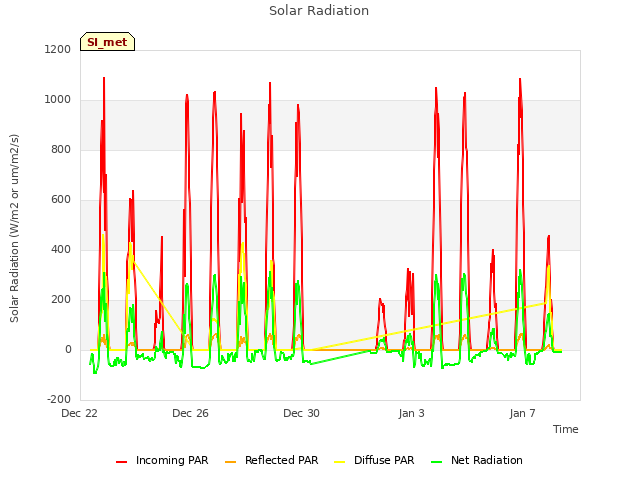Click the 1200 y-axis tick label
This screenshot has width=640, height=480.
pos(58,49)
